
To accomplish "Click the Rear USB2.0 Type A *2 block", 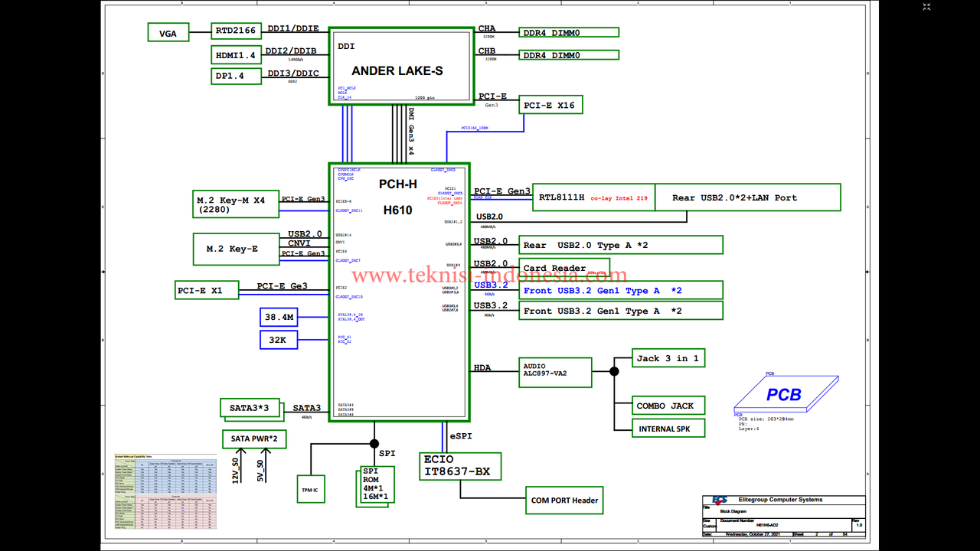I will (x=621, y=245).
